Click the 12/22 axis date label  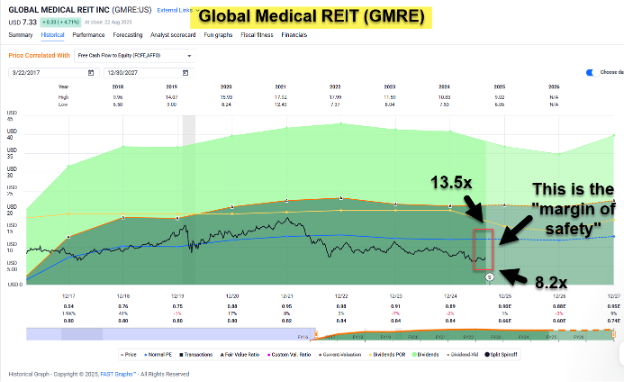[341, 296]
